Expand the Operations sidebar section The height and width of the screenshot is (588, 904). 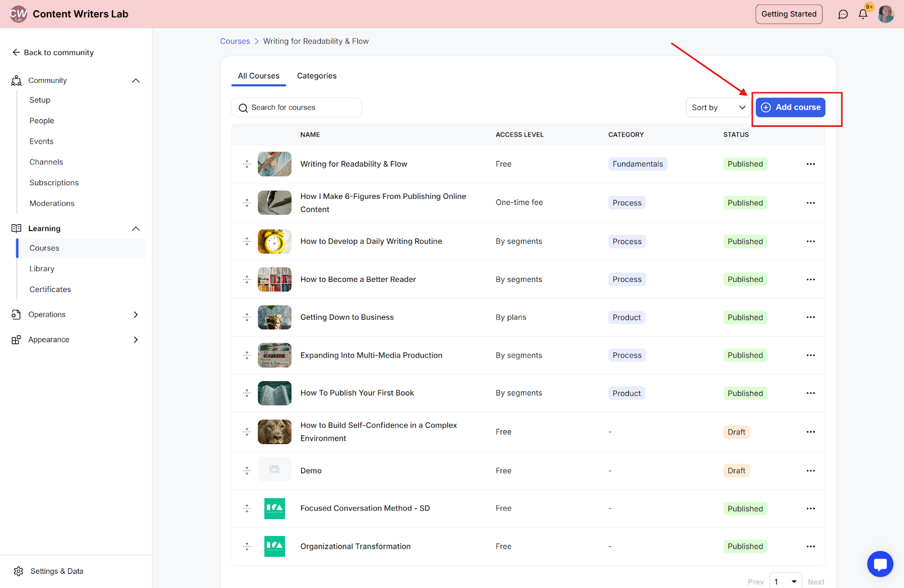tap(136, 315)
